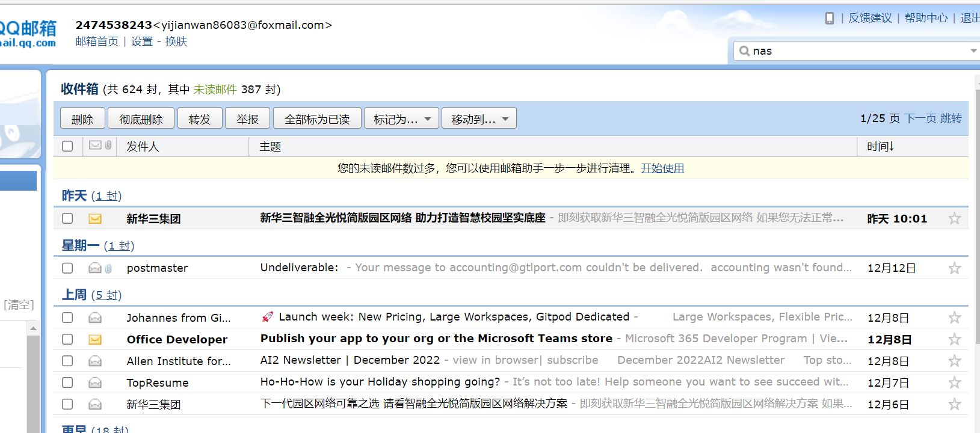This screenshot has height=433, width=980.
Task: Open the AI2 Newsletter December 2022 email
Action: pyautogui.click(x=350, y=360)
